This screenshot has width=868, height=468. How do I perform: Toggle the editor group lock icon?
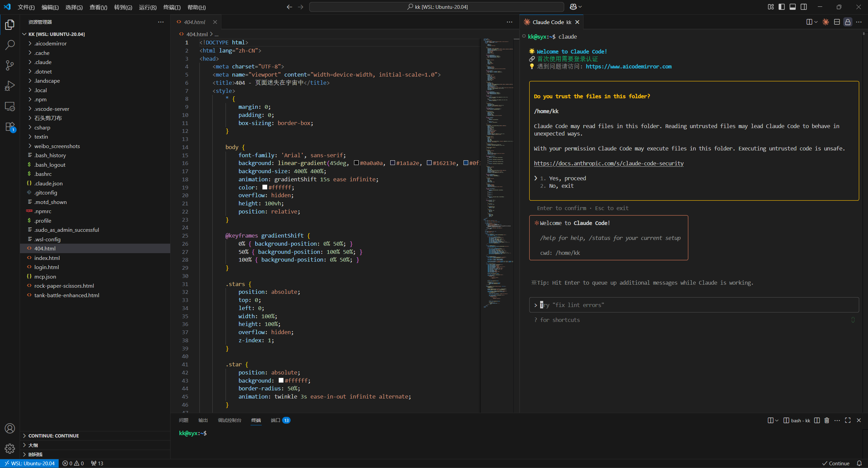tap(848, 22)
